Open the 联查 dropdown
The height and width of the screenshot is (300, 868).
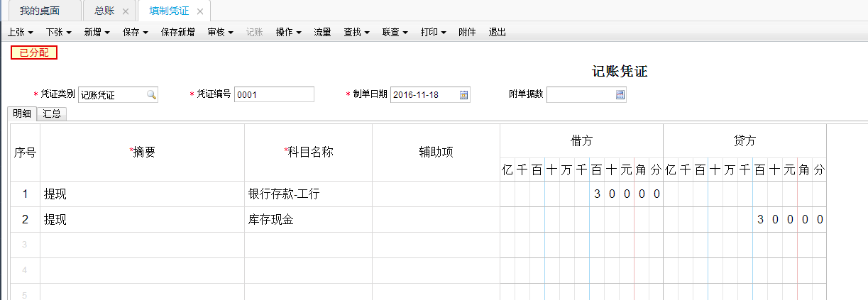click(395, 32)
